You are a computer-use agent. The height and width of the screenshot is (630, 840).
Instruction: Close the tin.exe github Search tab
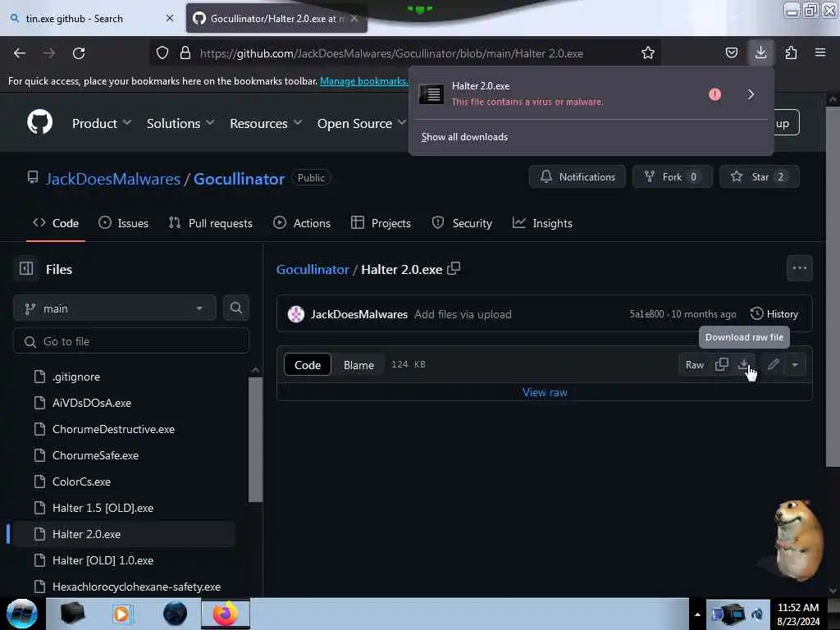coord(170,18)
